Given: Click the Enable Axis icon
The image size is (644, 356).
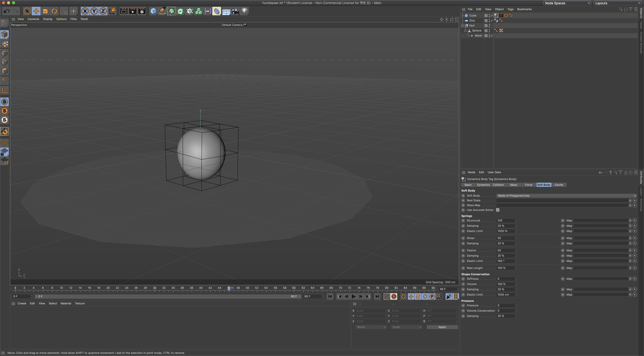Looking at the screenshot, I should pos(5,90).
